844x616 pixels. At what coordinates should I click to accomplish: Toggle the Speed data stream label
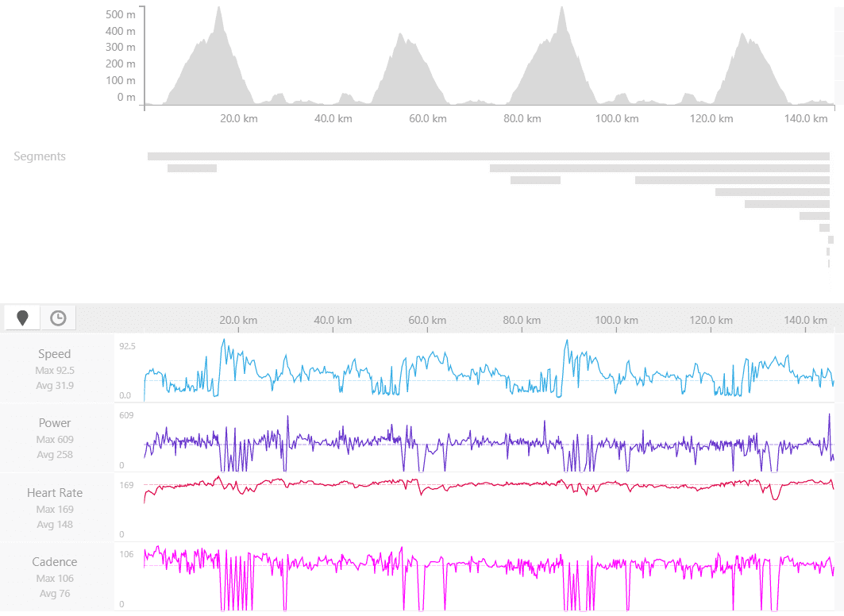tap(54, 354)
